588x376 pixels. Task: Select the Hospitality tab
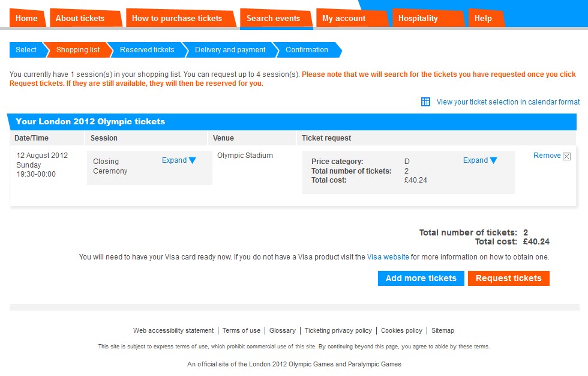point(418,18)
